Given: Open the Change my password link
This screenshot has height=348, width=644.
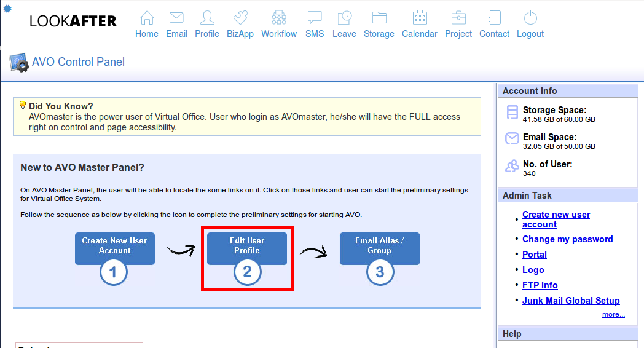Looking at the screenshot, I should coord(568,239).
